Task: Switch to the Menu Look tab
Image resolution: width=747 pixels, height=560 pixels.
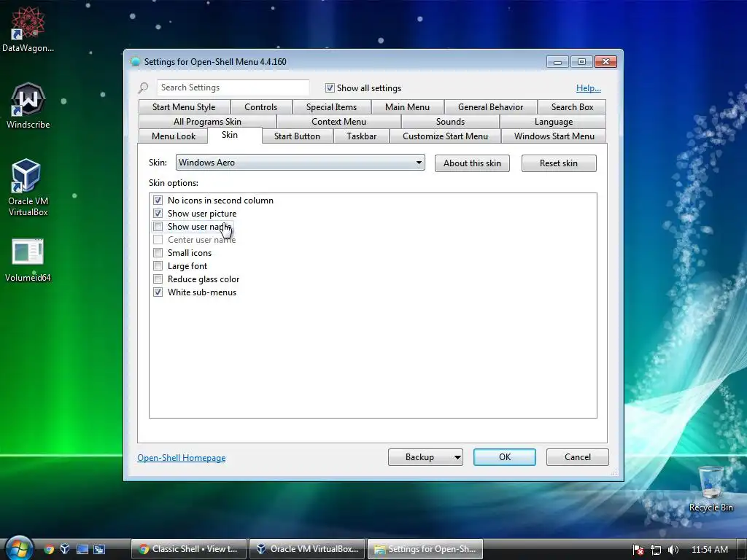Action: coord(174,136)
